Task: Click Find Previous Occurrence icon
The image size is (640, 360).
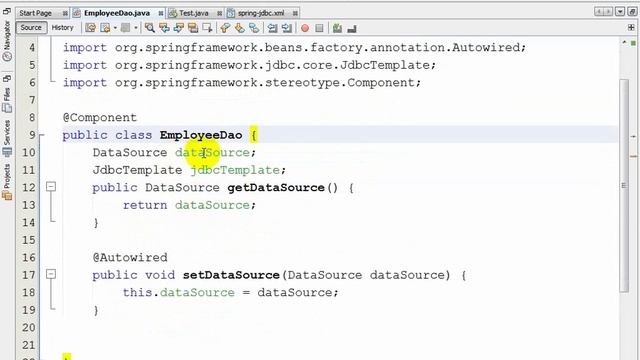Action: point(164,28)
